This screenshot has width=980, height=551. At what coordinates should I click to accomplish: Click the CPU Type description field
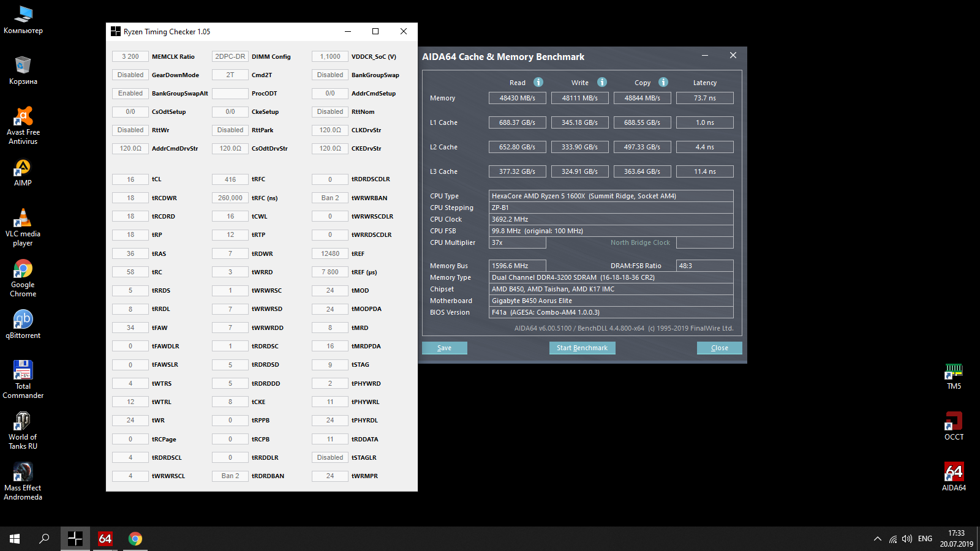[x=611, y=196]
